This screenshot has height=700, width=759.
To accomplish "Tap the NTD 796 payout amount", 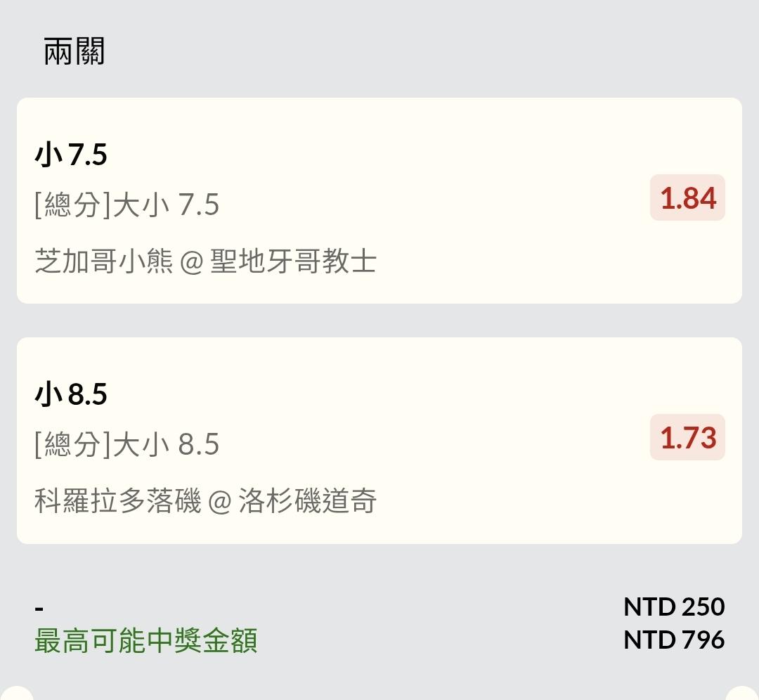I will (673, 640).
